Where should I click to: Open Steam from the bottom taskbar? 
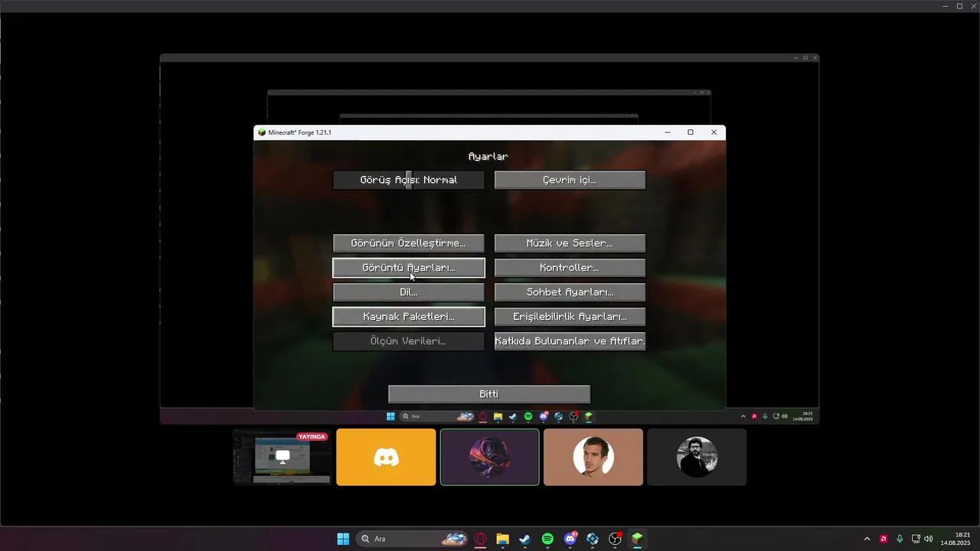525,539
